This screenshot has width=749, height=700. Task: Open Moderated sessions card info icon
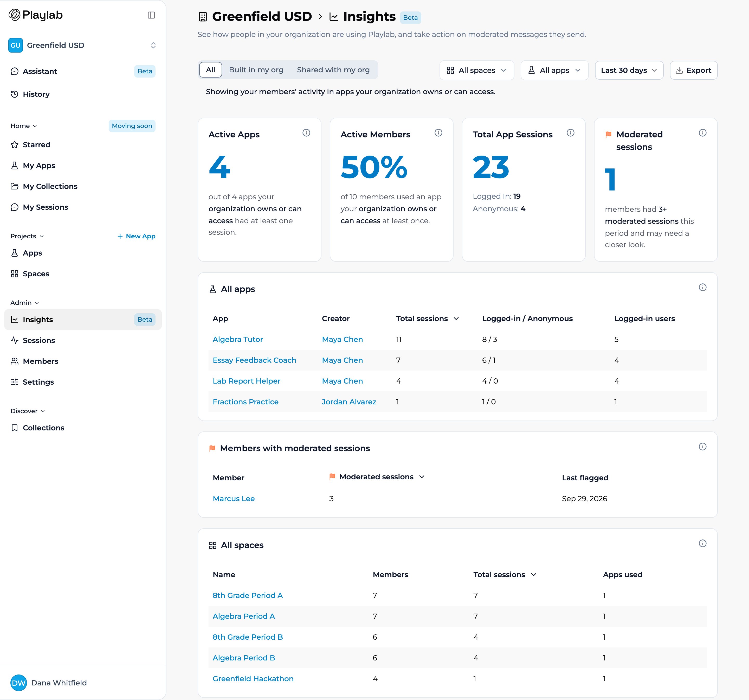(x=702, y=133)
